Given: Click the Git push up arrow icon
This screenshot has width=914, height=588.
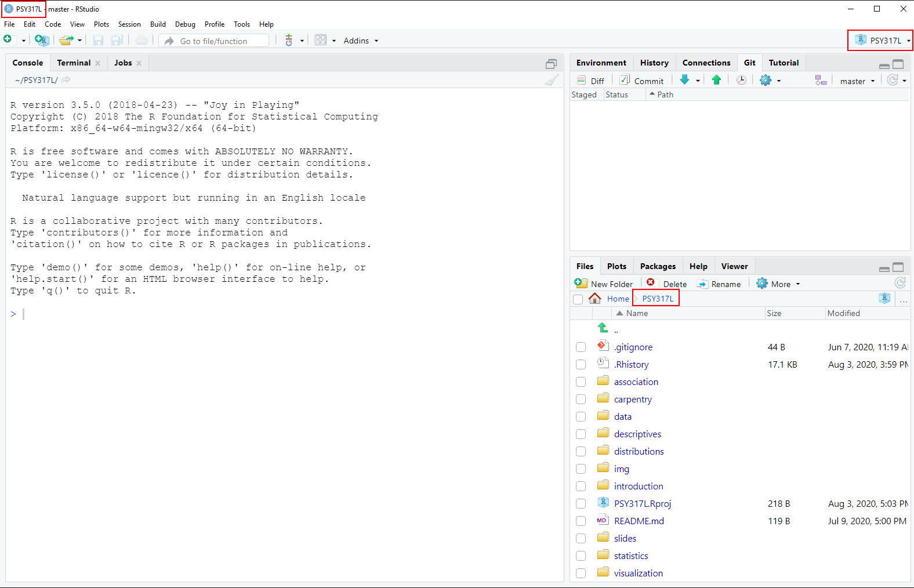Looking at the screenshot, I should (716, 80).
